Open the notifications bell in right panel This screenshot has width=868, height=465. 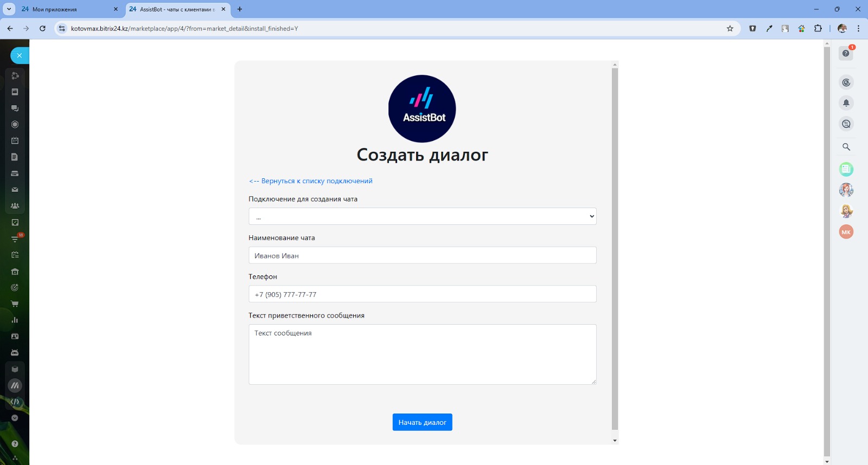pyautogui.click(x=846, y=103)
